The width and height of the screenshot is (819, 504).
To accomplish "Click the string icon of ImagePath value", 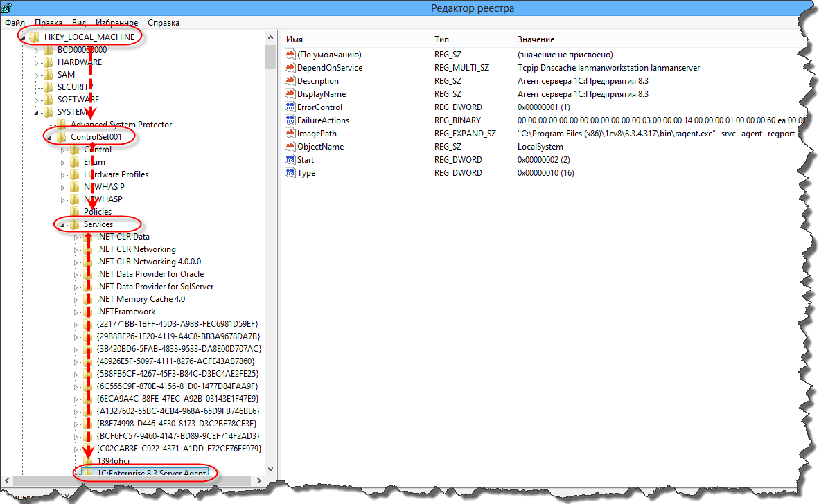I will pos(290,133).
